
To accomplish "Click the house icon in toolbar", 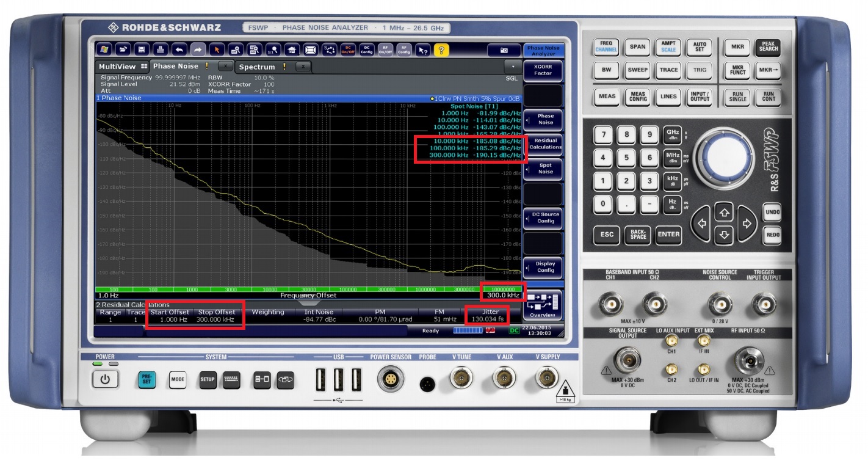I will (292, 49).
